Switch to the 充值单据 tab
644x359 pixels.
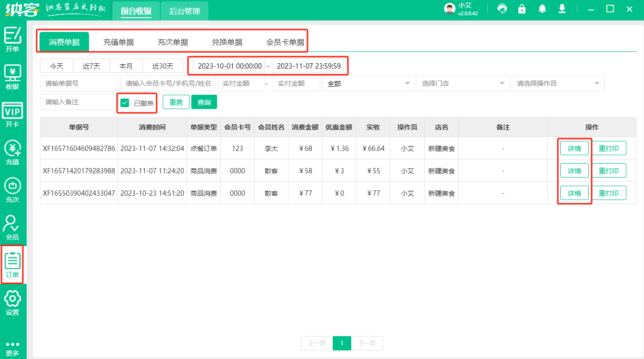119,41
